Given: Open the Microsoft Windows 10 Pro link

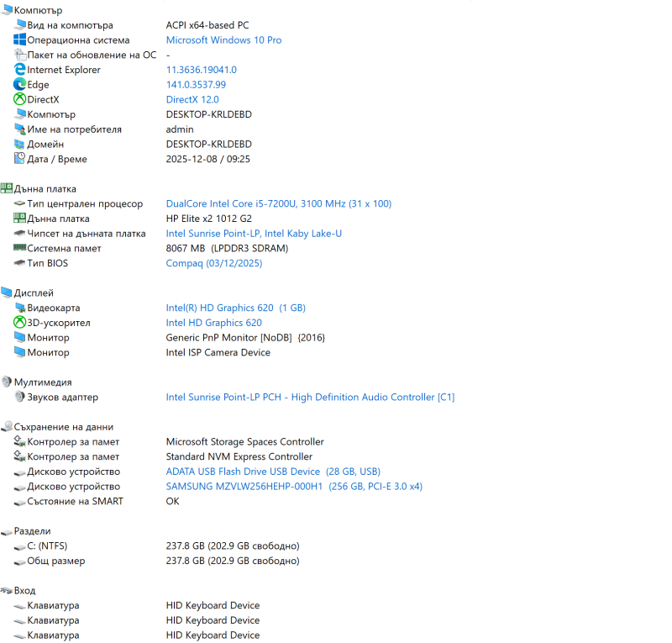Looking at the screenshot, I should click(223, 40).
